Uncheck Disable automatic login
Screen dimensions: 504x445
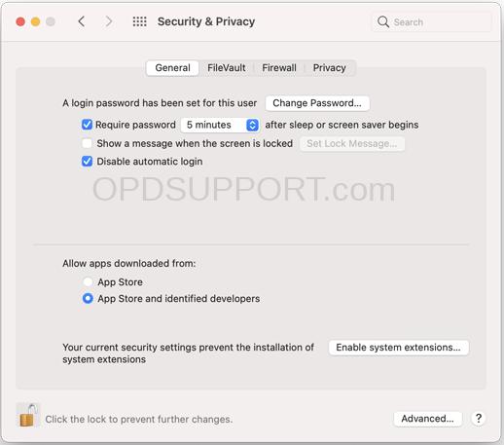[87, 161]
